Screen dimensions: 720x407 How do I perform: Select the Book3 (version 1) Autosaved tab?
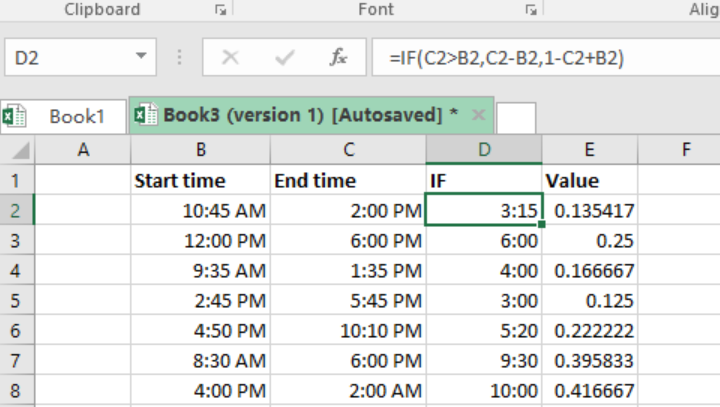tap(311, 115)
